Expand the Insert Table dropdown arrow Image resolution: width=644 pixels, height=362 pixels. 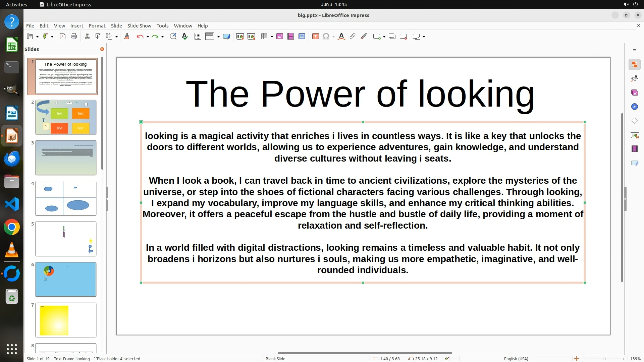pyautogui.click(x=272, y=37)
